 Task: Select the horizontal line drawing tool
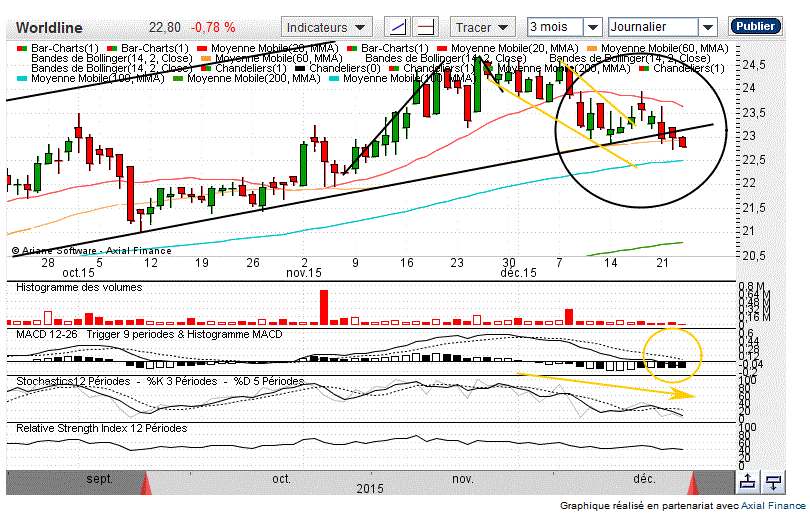(x=425, y=27)
